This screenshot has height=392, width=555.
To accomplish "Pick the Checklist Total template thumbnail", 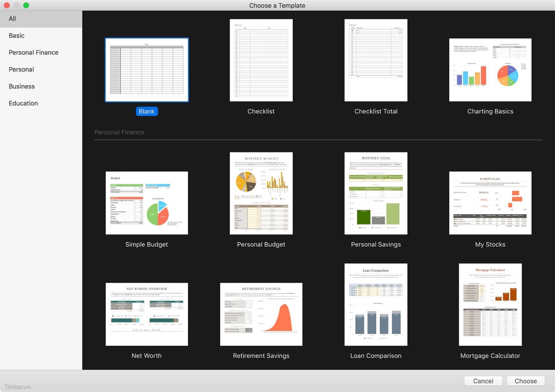I will (376, 60).
